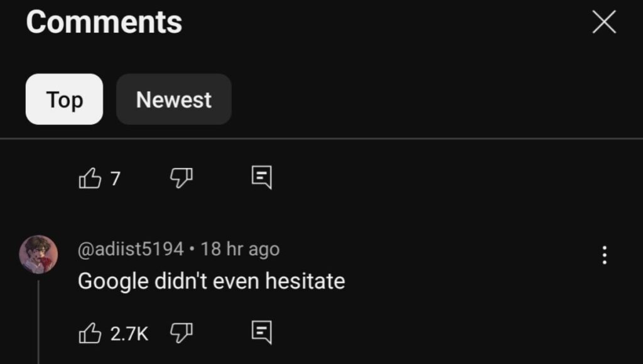
Task: Click the Comments heading
Action: point(104,23)
